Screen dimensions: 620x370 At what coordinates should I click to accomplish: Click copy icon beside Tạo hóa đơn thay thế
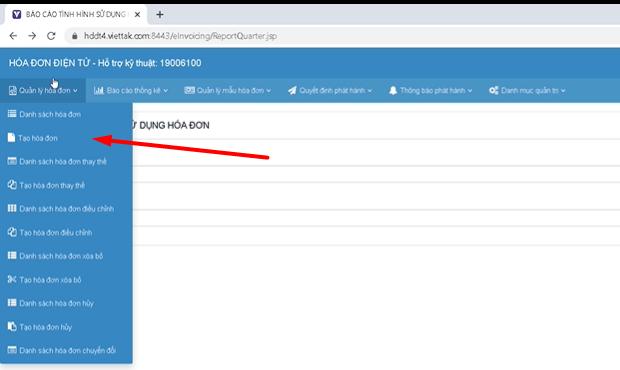[12, 185]
